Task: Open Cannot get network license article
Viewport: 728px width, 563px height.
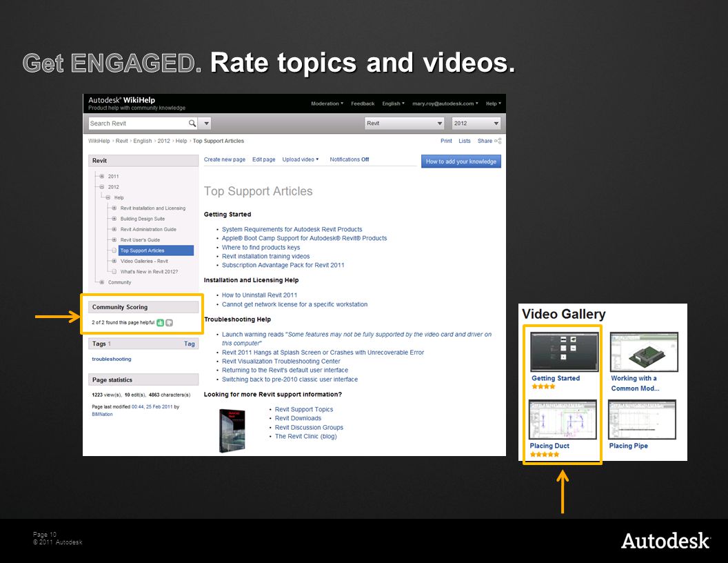Action: tap(294, 304)
